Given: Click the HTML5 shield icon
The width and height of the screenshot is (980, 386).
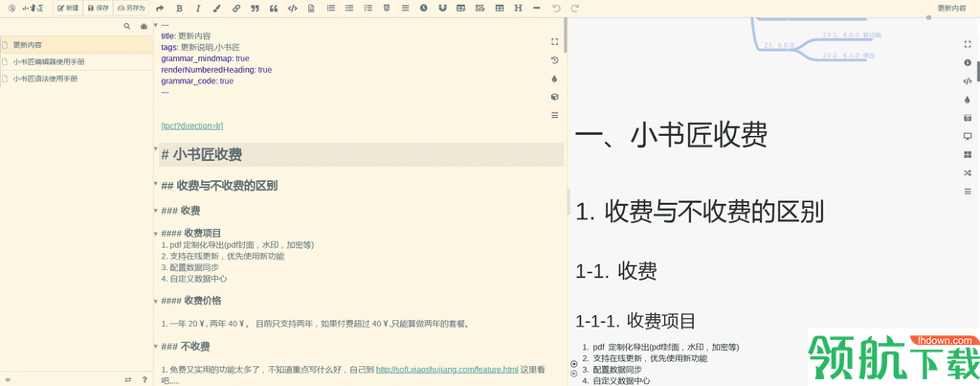Looking at the screenshot, I should point(387,8).
